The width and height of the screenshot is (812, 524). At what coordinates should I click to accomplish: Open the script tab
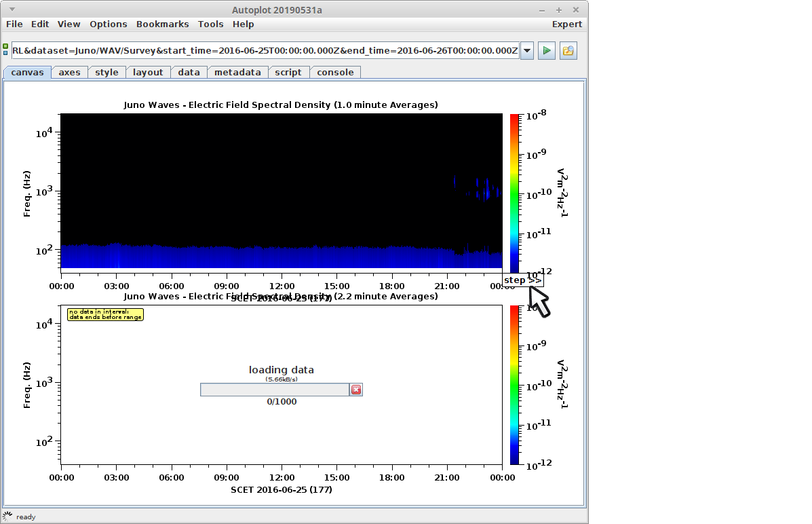(x=288, y=73)
